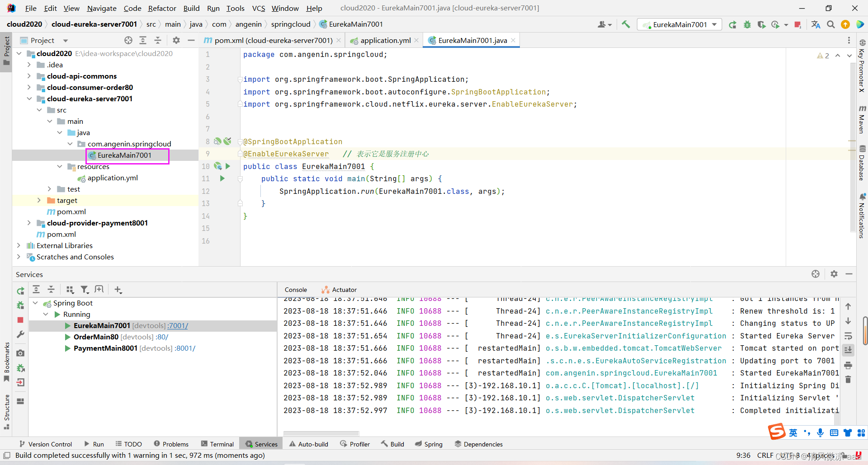
Task: Open Profiler tool window button
Action: 355,444
